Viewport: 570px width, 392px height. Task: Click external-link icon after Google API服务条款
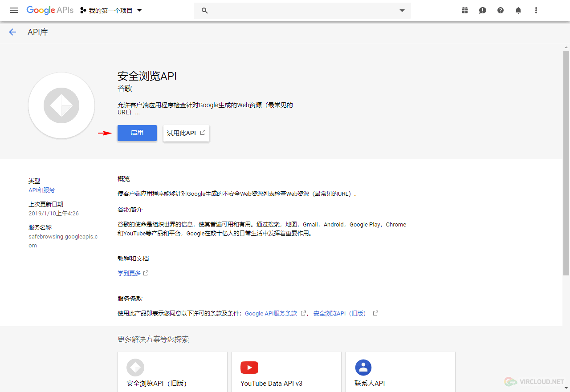303,313
